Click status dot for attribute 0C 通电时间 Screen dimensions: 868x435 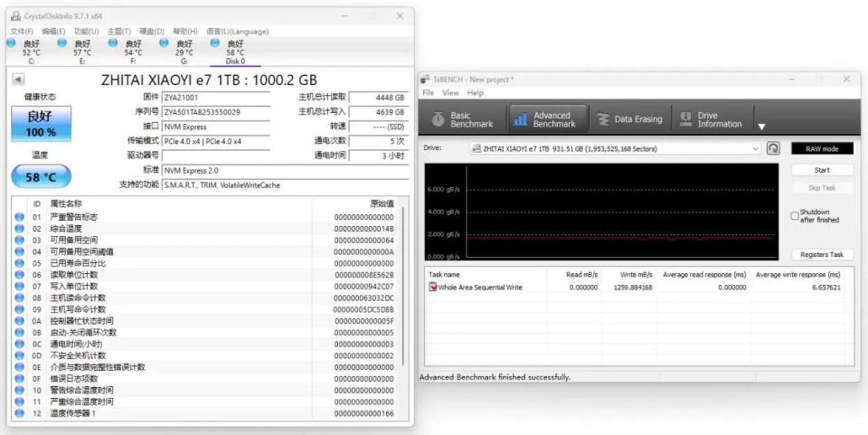pyautogui.click(x=19, y=345)
